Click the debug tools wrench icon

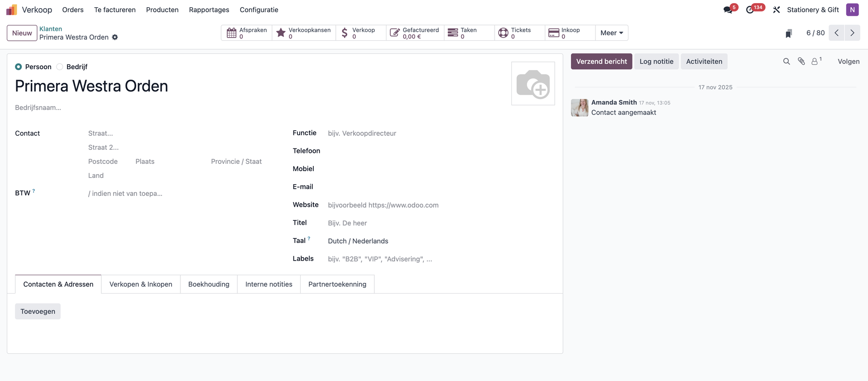(x=777, y=10)
